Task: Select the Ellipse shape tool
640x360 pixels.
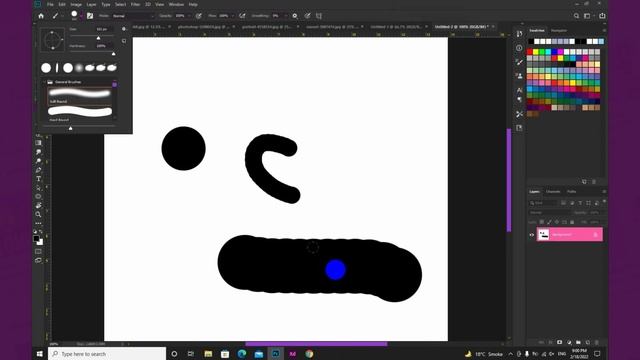Action: coord(38,196)
